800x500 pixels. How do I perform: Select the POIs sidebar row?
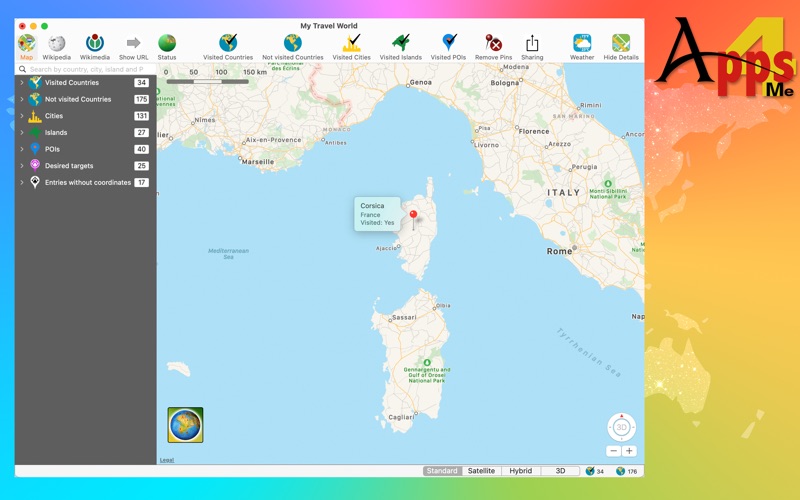(85, 149)
